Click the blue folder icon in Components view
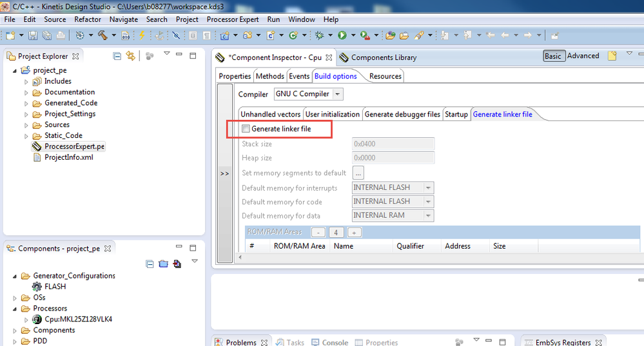644x346 pixels. [x=164, y=264]
